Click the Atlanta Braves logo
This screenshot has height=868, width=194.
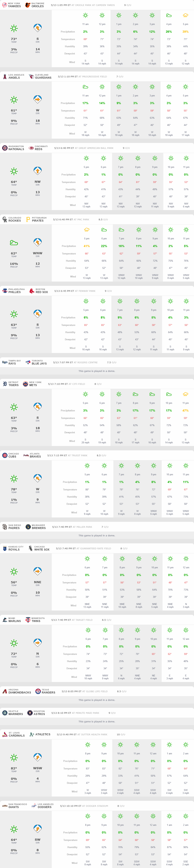[x=26, y=455]
